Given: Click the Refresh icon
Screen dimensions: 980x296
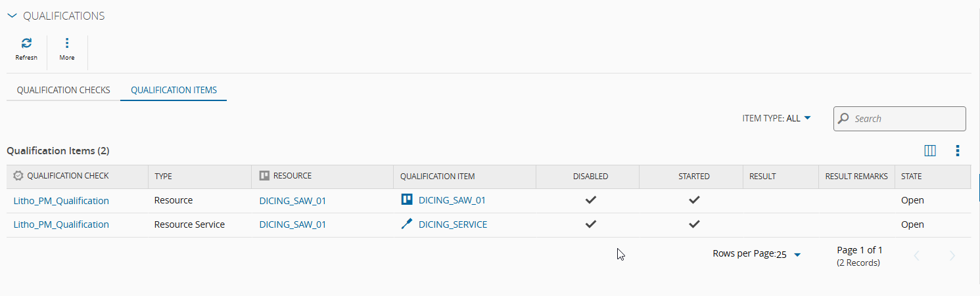Looking at the screenshot, I should 26,43.
